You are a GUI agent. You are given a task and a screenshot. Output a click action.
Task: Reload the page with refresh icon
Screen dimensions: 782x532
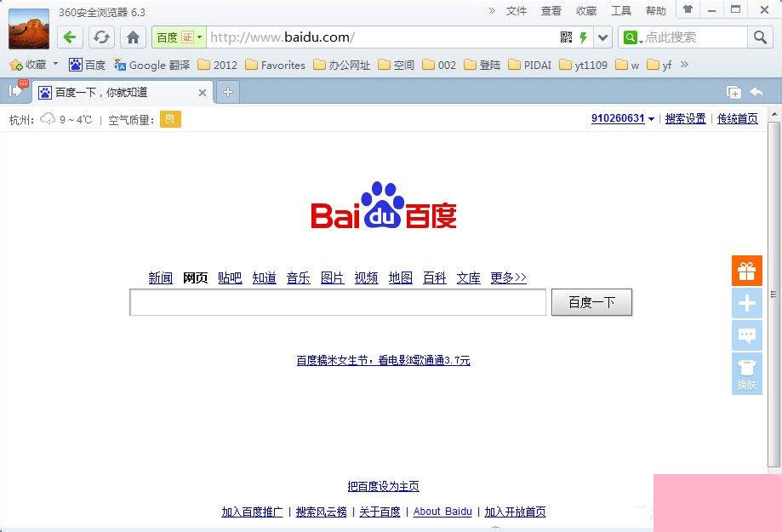click(101, 37)
